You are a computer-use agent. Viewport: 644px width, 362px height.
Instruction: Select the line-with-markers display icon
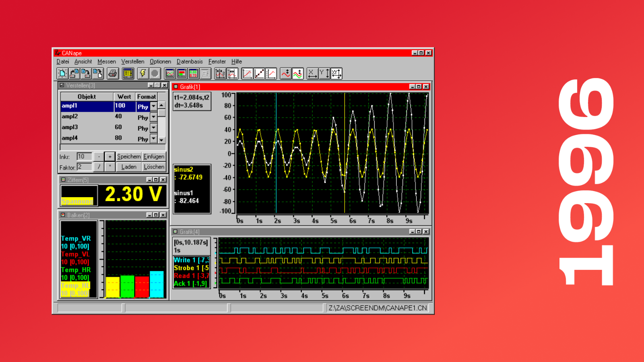pos(259,73)
